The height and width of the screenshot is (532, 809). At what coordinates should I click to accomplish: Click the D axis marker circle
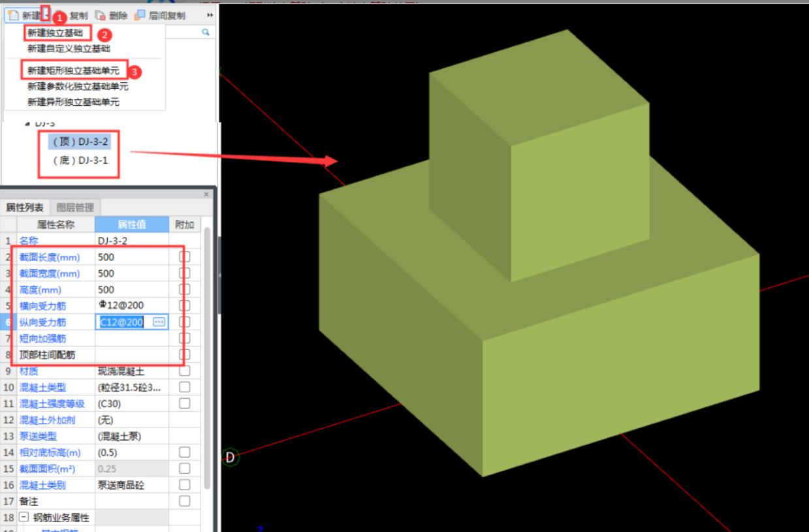click(230, 458)
